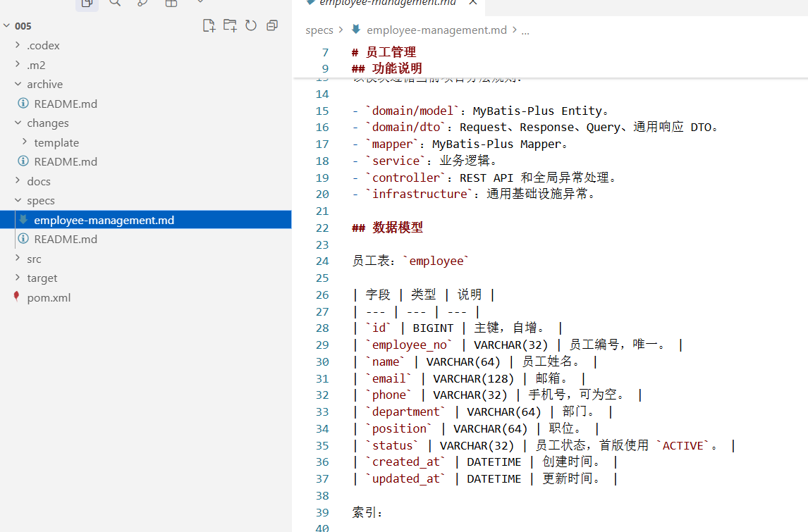The height and width of the screenshot is (532, 808).
Task: Click the sticky heading '# 员工管理'
Action: pyautogui.click(x=384, y=52)
